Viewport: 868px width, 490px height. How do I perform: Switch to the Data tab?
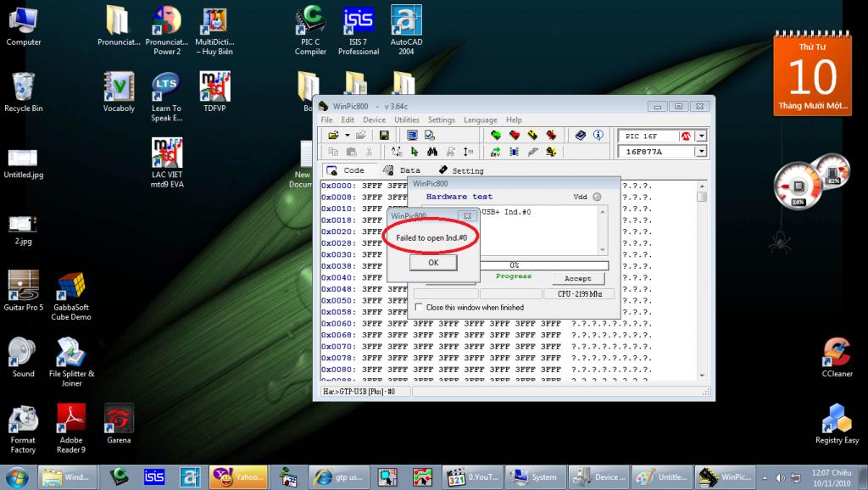click(x=403, y=170)
